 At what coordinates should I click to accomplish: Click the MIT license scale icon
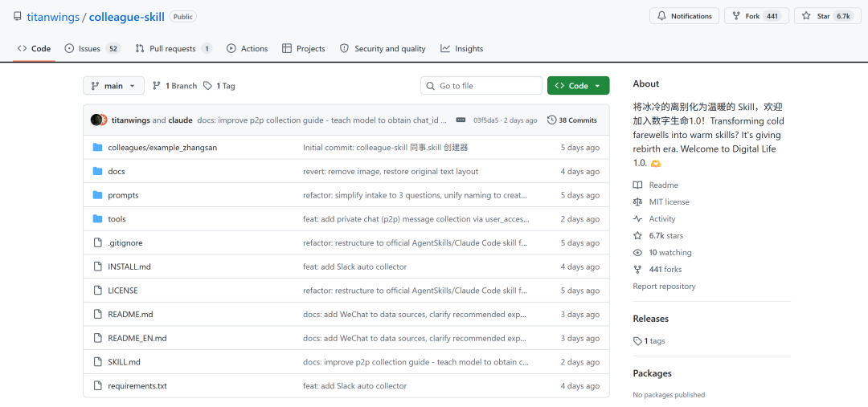click(x=638, y=202)
